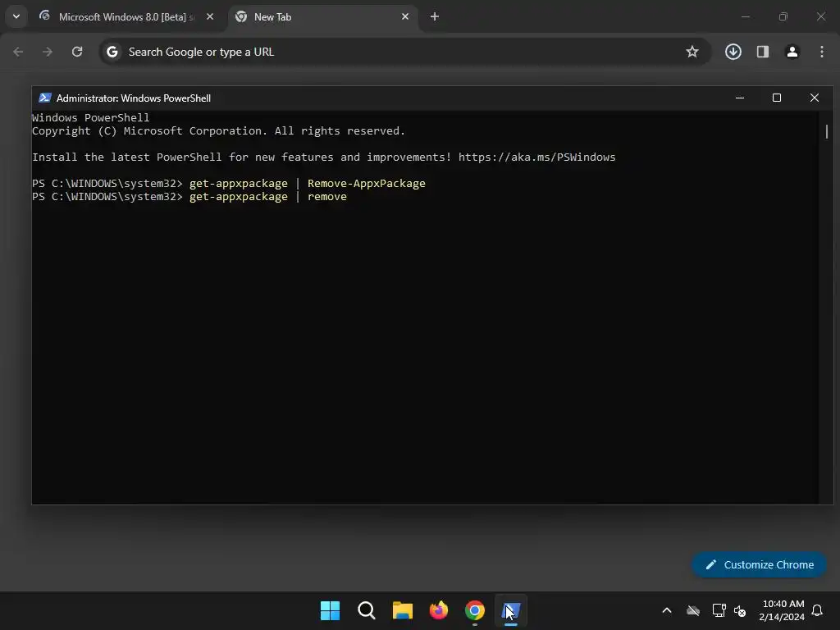Minimize the PowerShell window
The image size is (840, 630).
click(740, 98)
